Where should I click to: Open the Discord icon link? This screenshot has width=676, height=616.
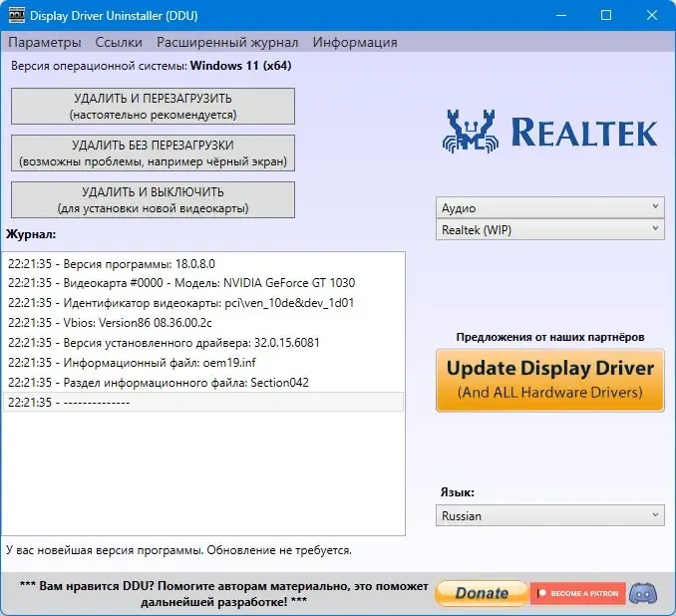coord(643,594)
